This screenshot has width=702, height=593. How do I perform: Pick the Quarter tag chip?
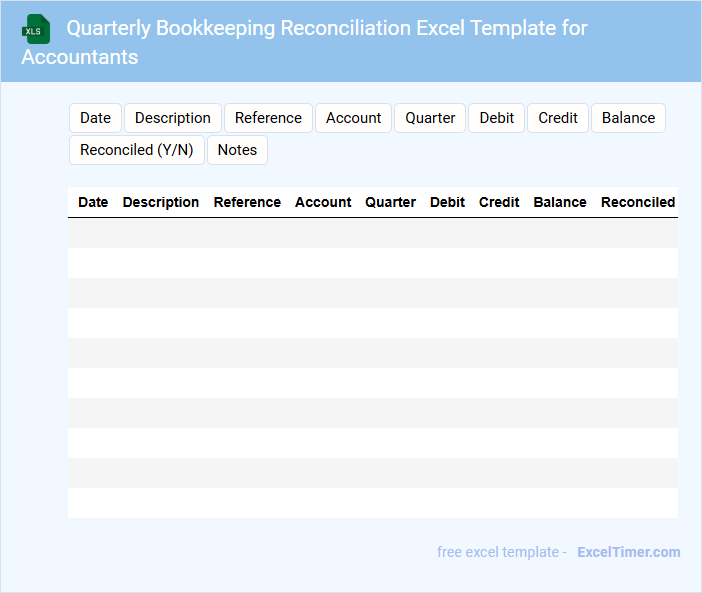430,118
